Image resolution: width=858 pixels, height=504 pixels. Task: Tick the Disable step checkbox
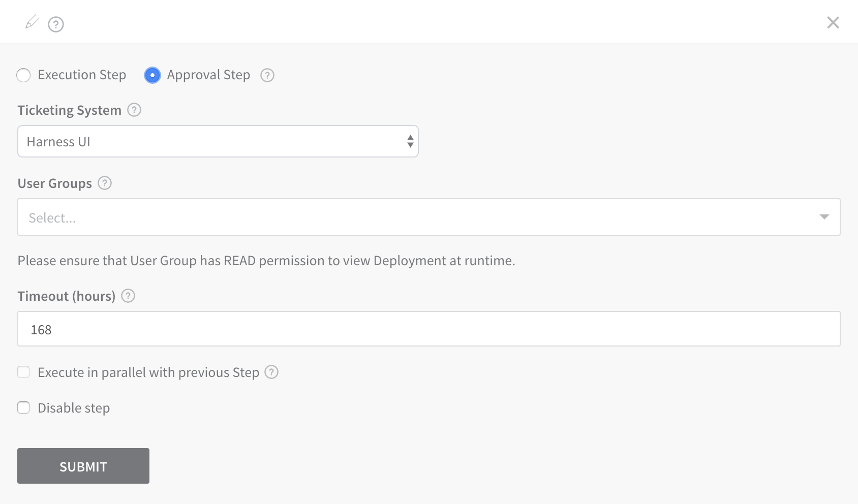tap(23, 407)
